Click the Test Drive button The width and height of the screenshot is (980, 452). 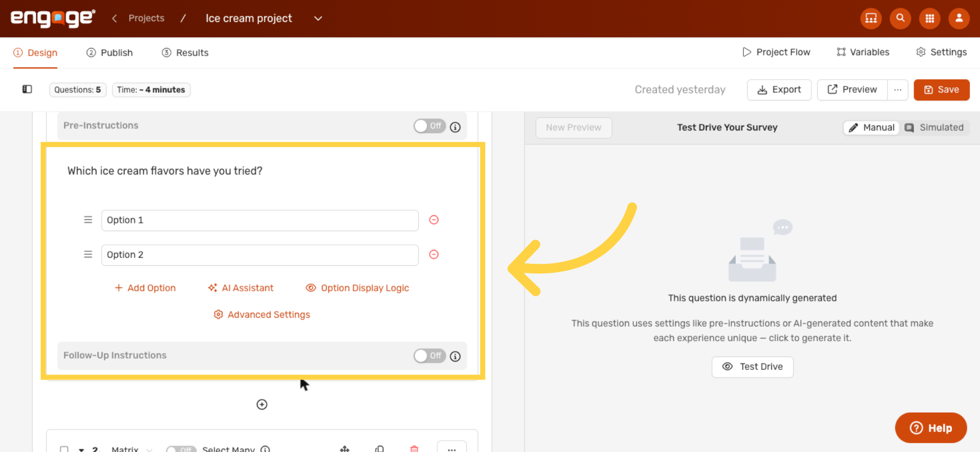[752, 367]
